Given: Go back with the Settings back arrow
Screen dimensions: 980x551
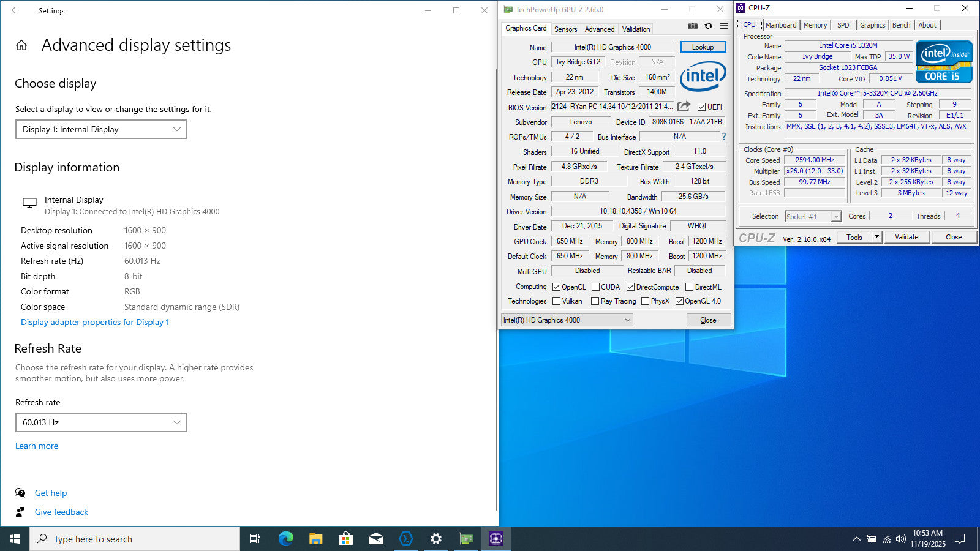Looking at the screenshot, I should [15, 10].
